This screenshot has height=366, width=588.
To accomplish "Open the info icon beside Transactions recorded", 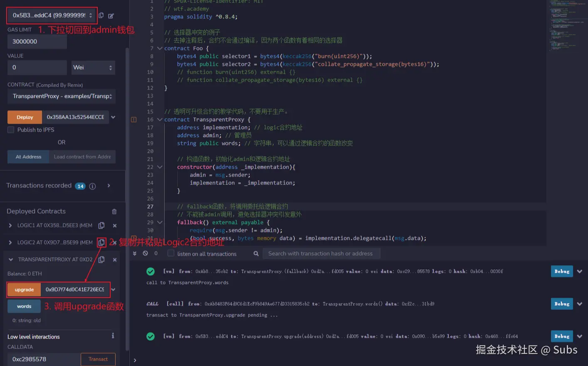I will [92, 186].
